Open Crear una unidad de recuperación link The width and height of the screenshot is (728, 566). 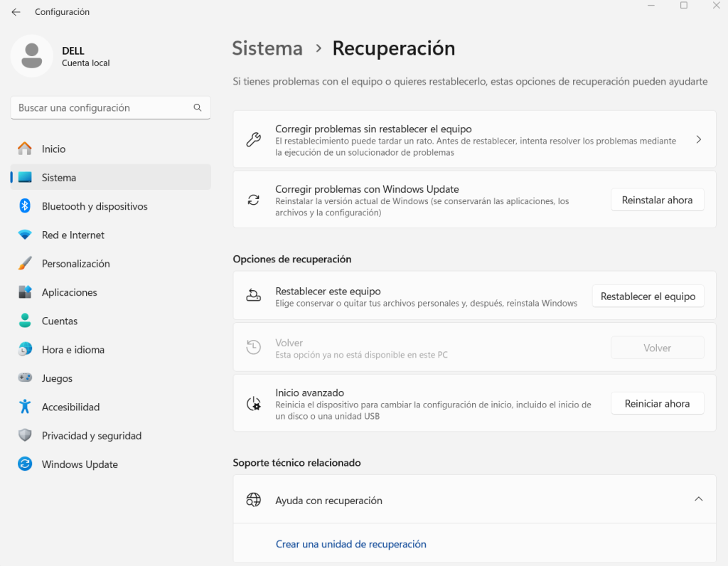click(351, 544)
